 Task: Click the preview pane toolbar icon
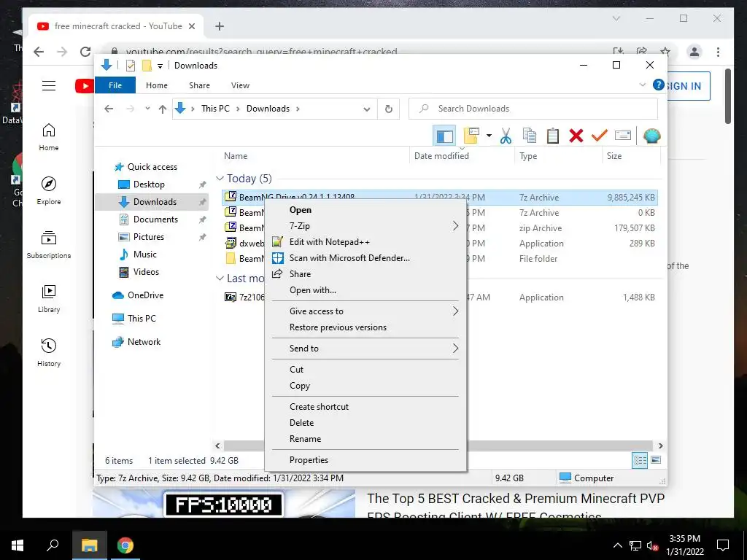coord(444,136)
